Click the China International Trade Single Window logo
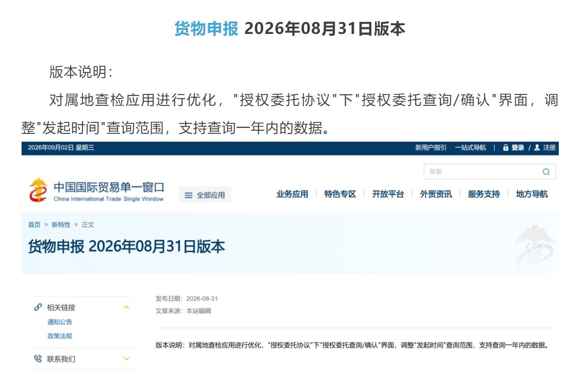 96,191
